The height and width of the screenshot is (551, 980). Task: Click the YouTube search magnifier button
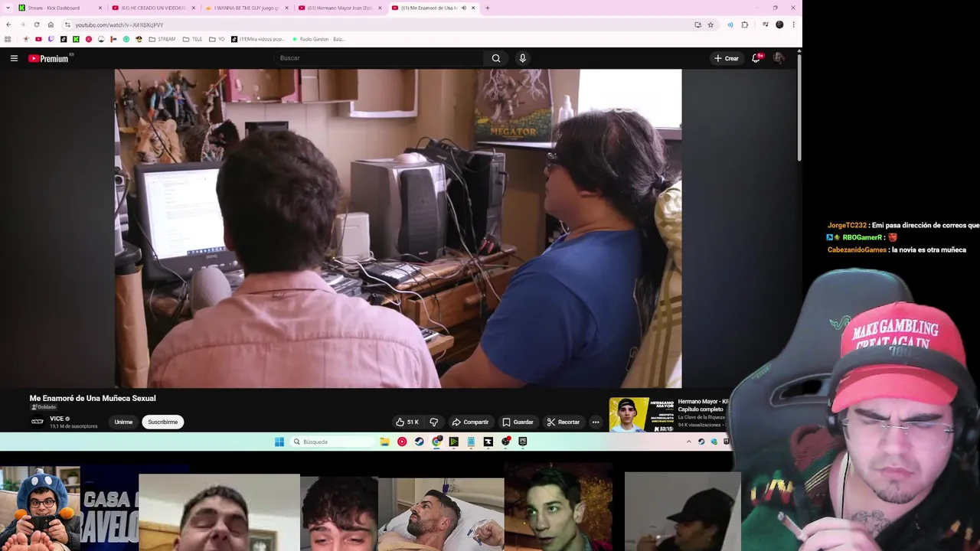pos(496,58)
